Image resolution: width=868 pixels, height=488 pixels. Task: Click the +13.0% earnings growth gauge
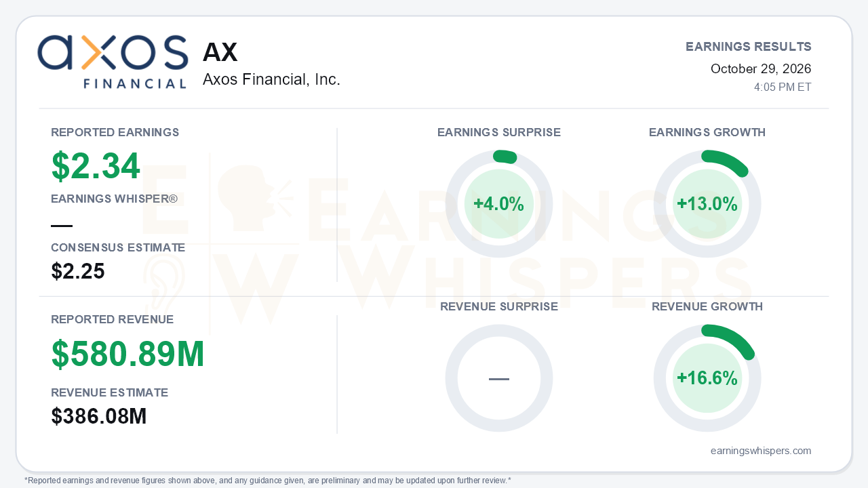(x=707, y=204)
